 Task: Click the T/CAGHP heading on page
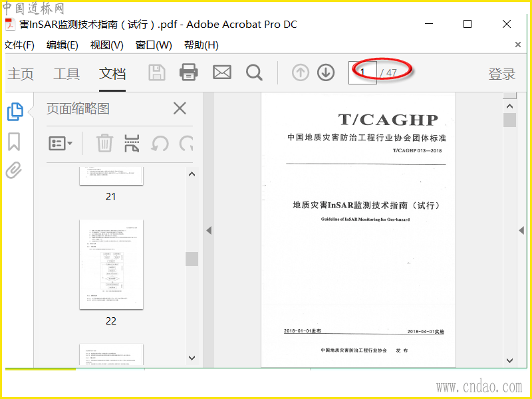(388, 120)
